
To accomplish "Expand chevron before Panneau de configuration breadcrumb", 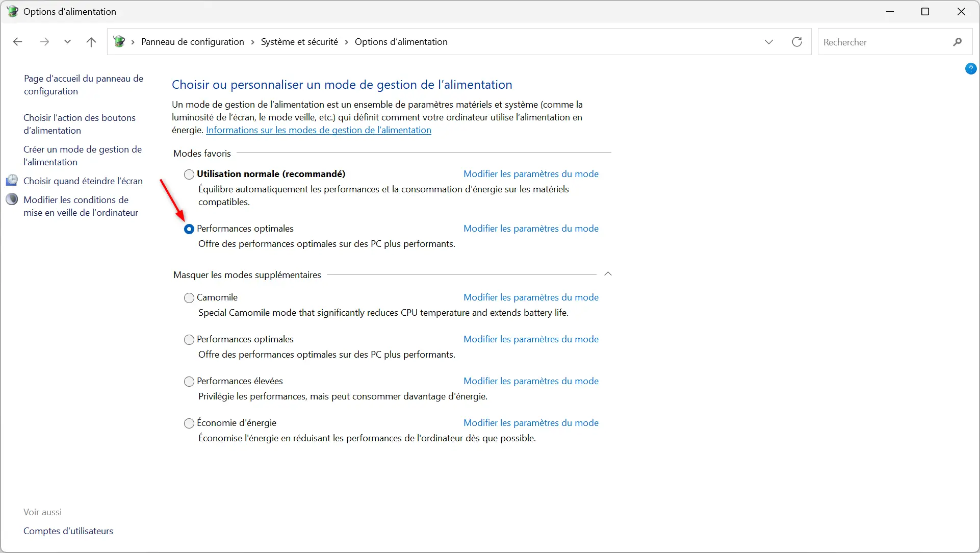I will click(x=133, y=42).
